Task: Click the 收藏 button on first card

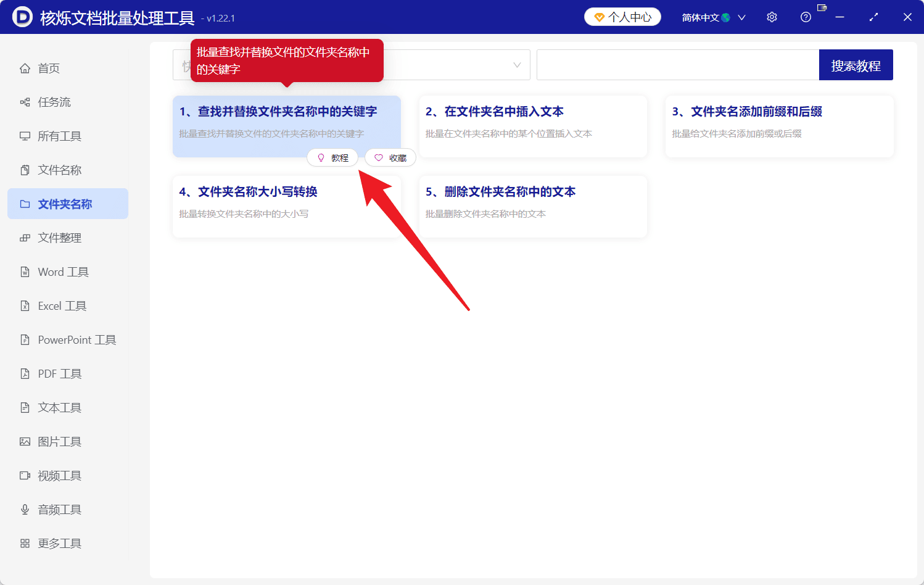Action: click(x=390, y=158)
